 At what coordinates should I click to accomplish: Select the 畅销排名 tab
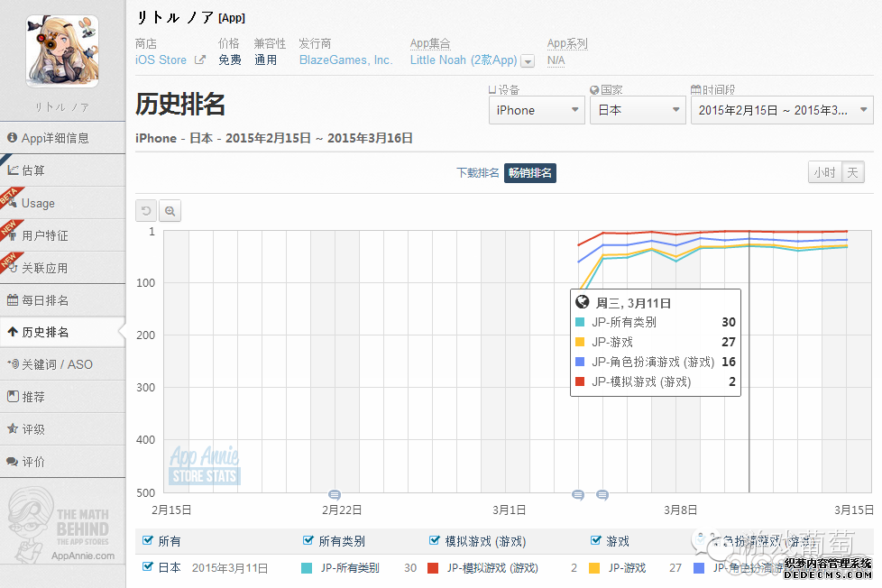tap(530, 173)
